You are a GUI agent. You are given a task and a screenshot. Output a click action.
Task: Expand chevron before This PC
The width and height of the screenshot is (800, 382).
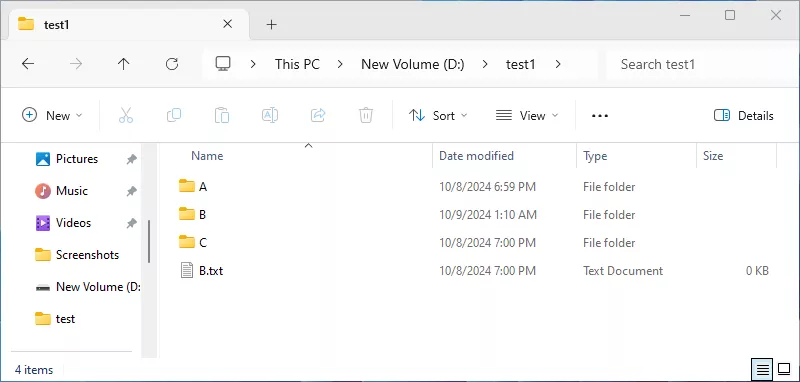(253, 64)
